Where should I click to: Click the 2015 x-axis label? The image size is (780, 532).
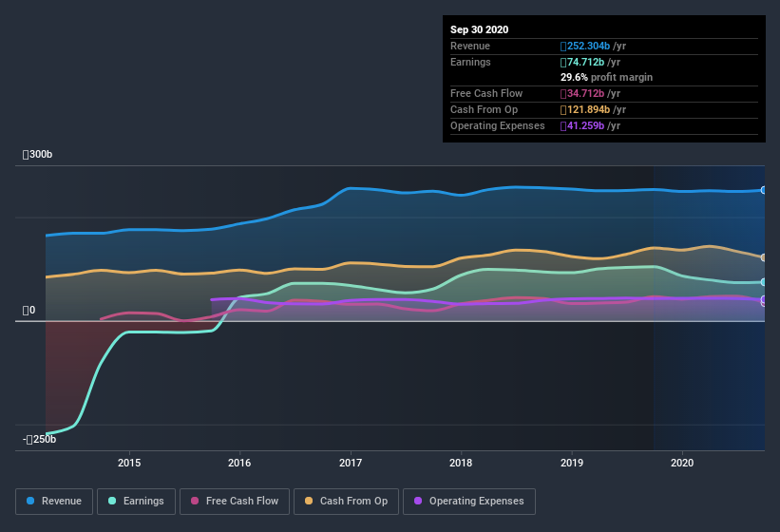(x=129, y=463)
